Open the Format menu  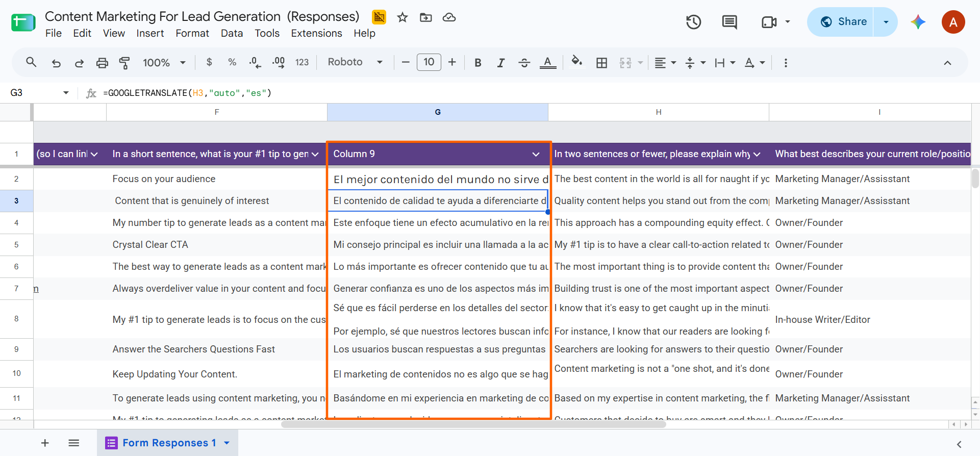[x=192, y=33]
